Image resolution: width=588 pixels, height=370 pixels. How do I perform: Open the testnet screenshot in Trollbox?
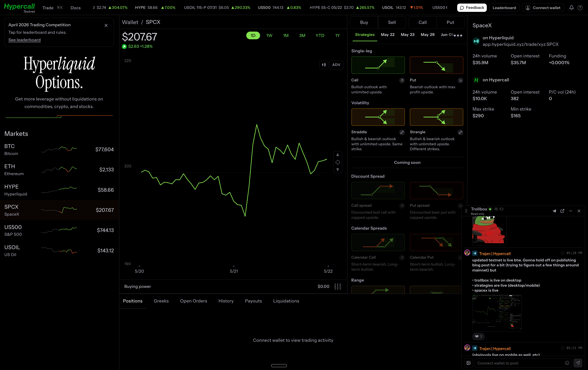point(497,313)
